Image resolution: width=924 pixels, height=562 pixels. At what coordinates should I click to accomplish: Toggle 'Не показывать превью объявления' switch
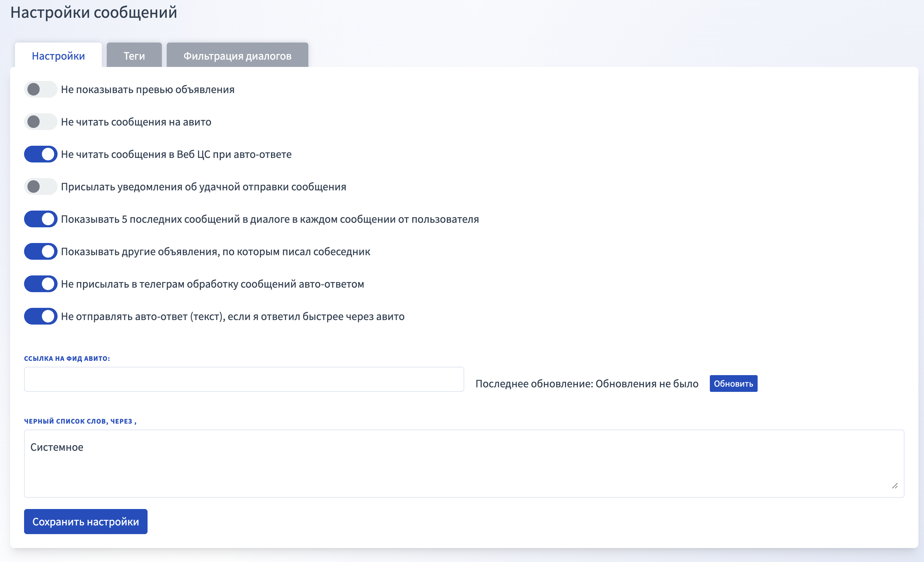40,89
